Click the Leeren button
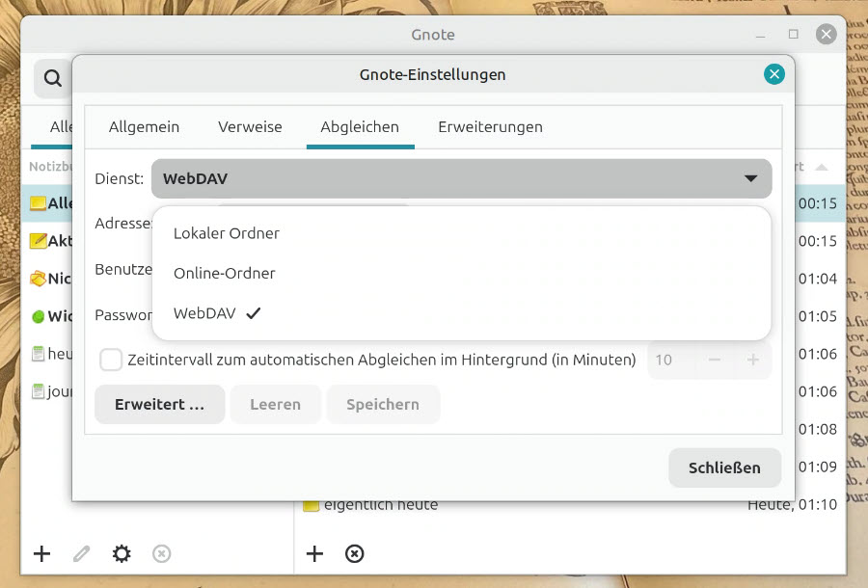Image resolution: width=868 pixels, height=588 pixels. tap(275, 404)
